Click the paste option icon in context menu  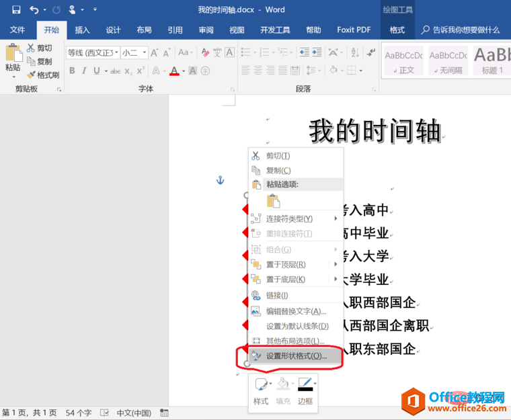273,200
